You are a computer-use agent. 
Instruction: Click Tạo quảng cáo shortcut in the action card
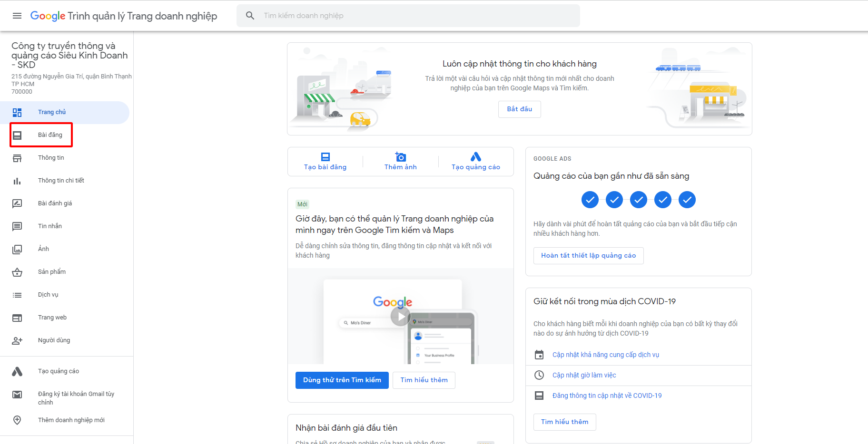click(x=476, y=162)
